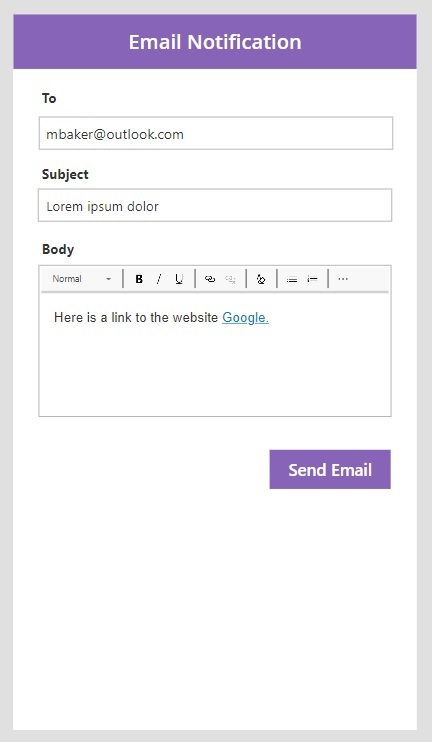The image size is (432, 742).
Task: Insert a bulleted list
Action: [x=292, y=279]
